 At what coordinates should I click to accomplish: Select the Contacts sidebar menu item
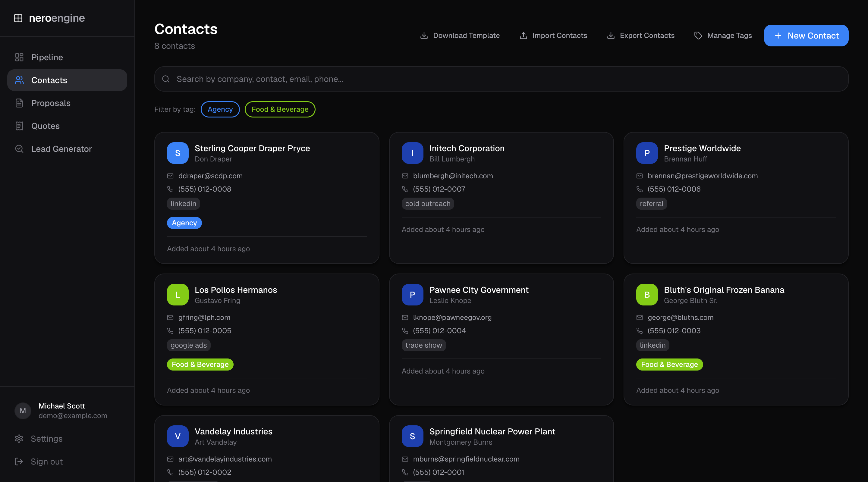(x=67, y=80)
